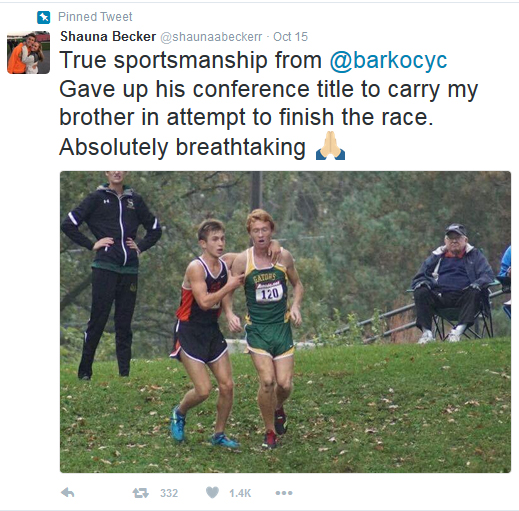Open the Oct 15 timestamp link

point(290,37)
